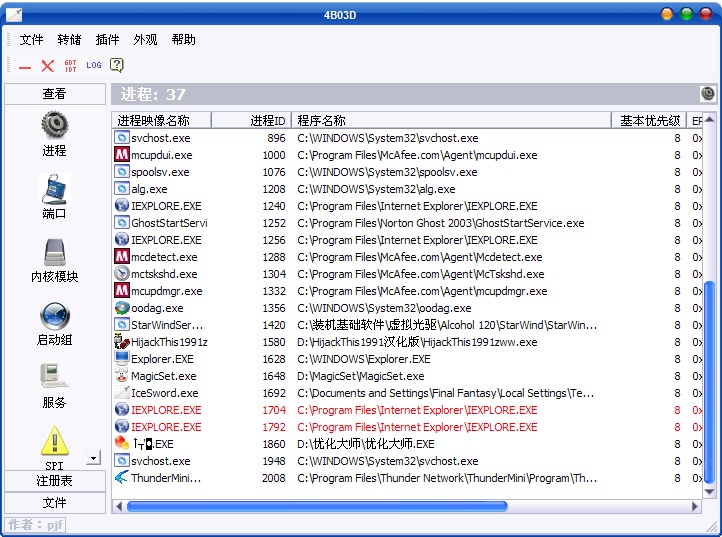Click horizontal scrollbar right arrow
Viewport: 722px width, 537px height.
coord(695,506)
